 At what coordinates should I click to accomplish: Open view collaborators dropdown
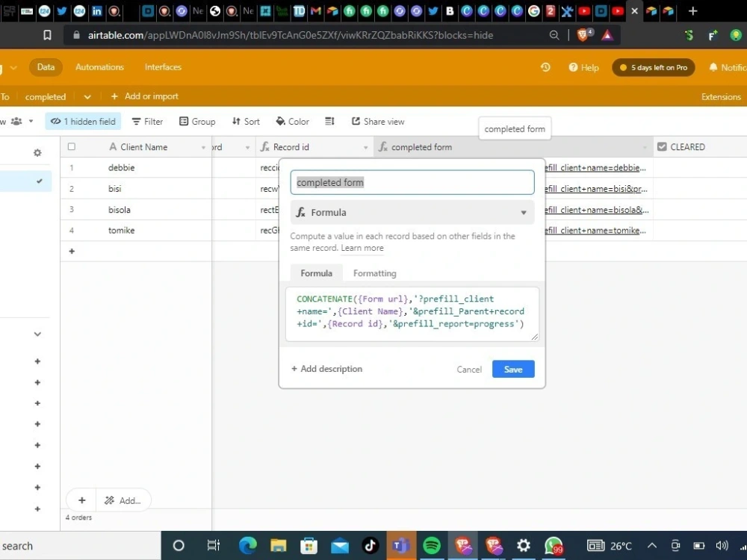[x=22, y=122]
